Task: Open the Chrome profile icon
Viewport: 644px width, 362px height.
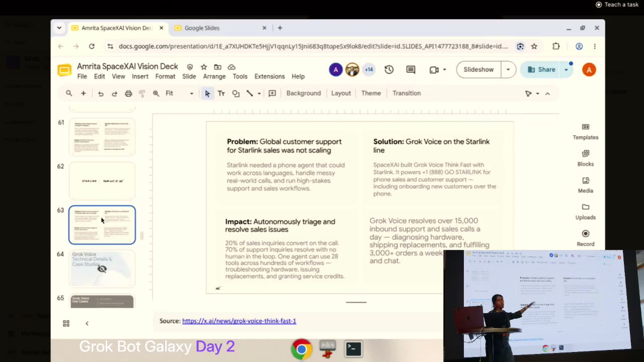Action: [579, 46]
